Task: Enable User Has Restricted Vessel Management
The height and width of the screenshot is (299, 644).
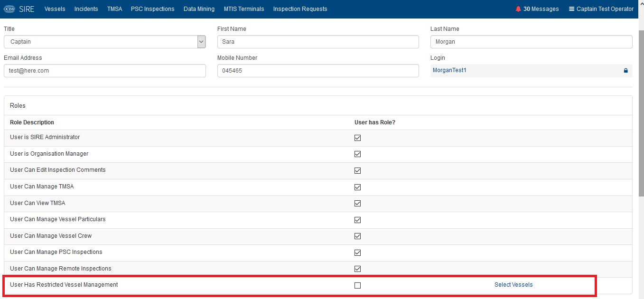Action: pos(357,285)
